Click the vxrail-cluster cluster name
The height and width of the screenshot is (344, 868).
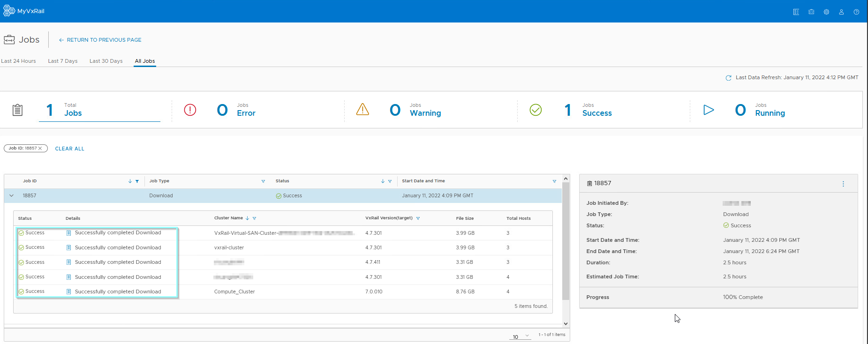(x=229, y=247)
